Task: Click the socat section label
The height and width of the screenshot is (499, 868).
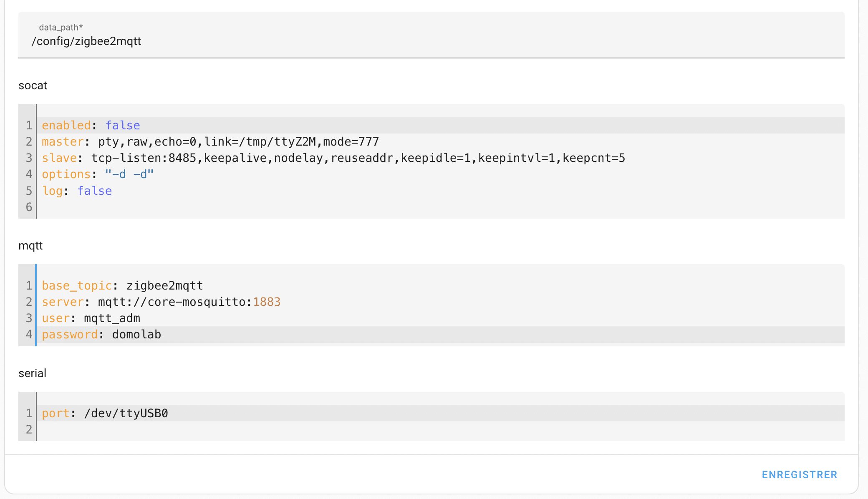Action: (x=33, y=86)
